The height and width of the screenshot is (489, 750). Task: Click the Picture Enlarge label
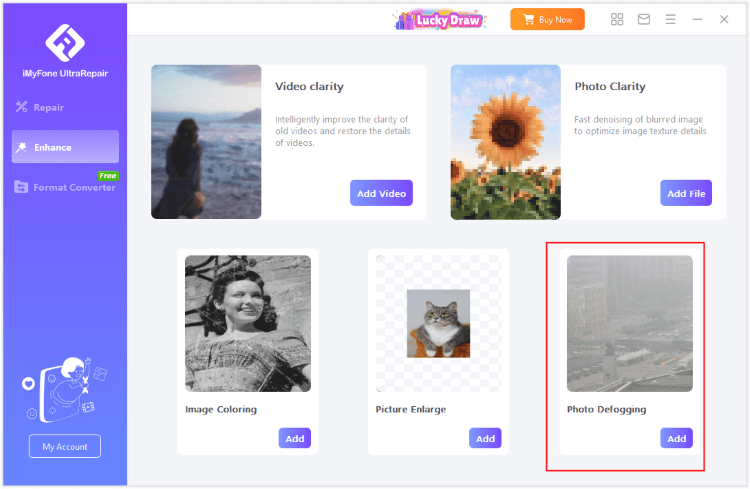point(410,410)
